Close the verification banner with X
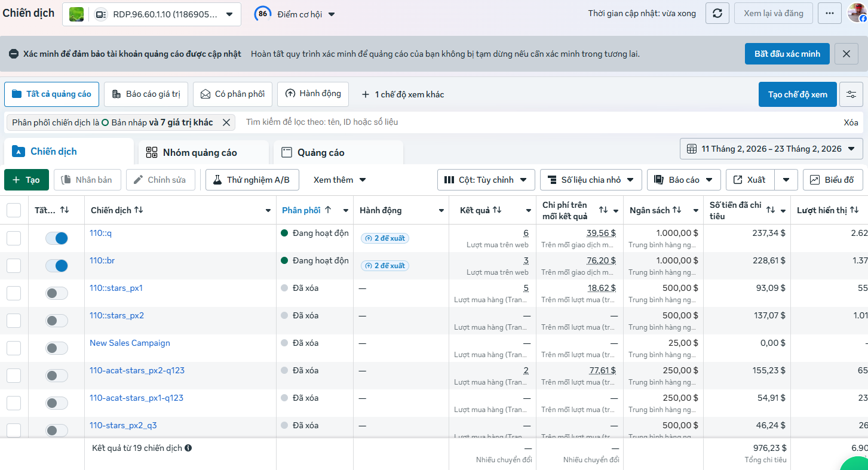This screenshot has width=868, height=470. pyautogui.click(x=846, y=54)
